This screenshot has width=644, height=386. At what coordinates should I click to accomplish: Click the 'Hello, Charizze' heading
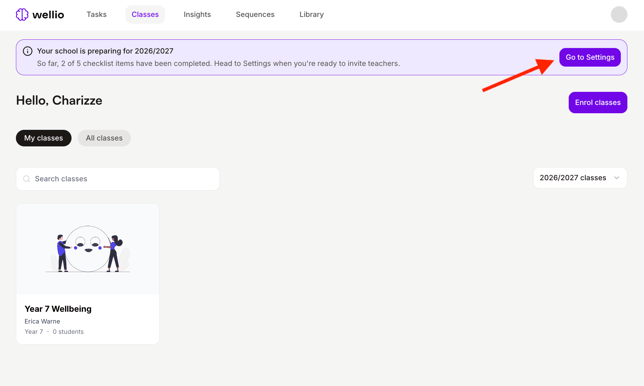click(x=59, y=101)
